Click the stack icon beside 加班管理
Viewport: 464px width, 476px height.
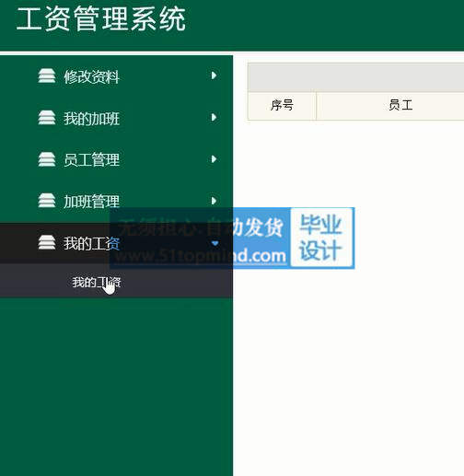[47, 201]
